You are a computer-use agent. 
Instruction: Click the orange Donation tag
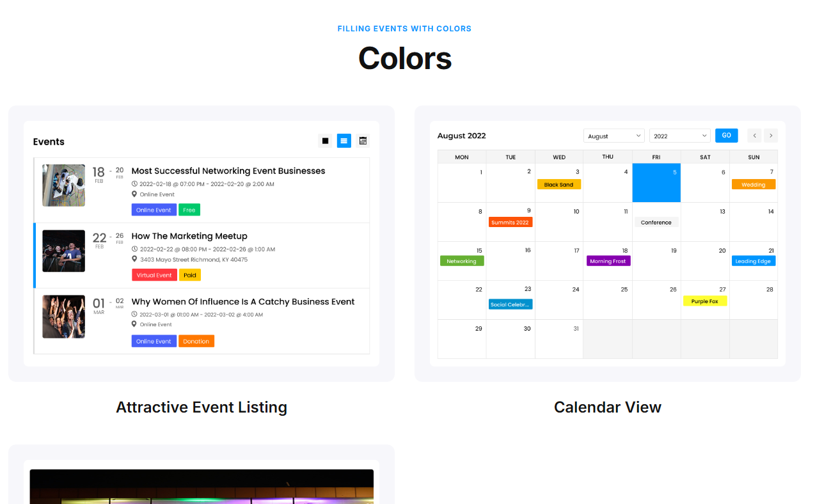pyautogui.click(x=196, y=342)
